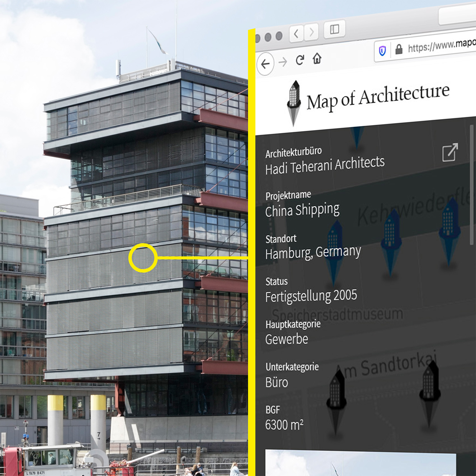Click the Hamburg, Germany location text

click(x=313, y=253)
